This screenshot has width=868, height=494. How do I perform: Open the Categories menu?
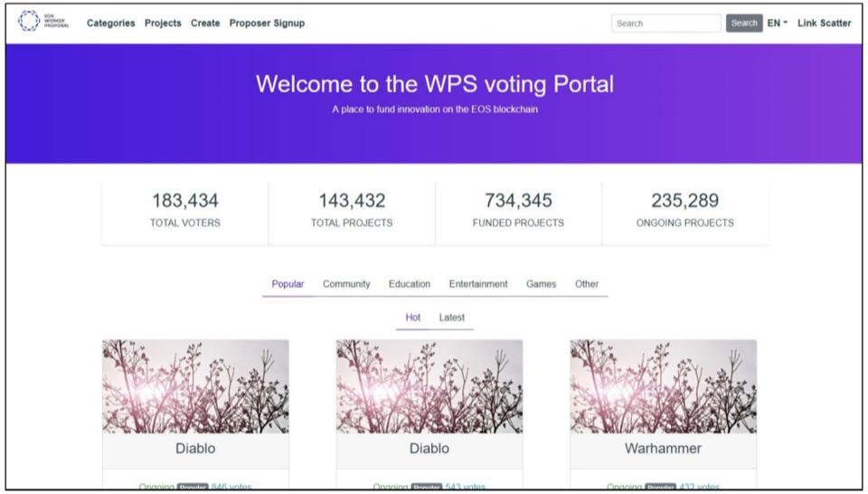click(110, 24)
